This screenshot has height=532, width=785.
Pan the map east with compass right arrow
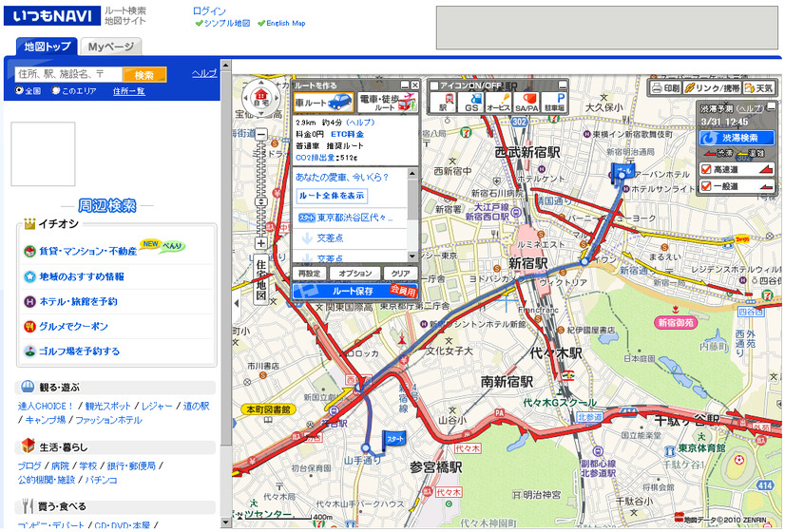(x=277, y=98)
